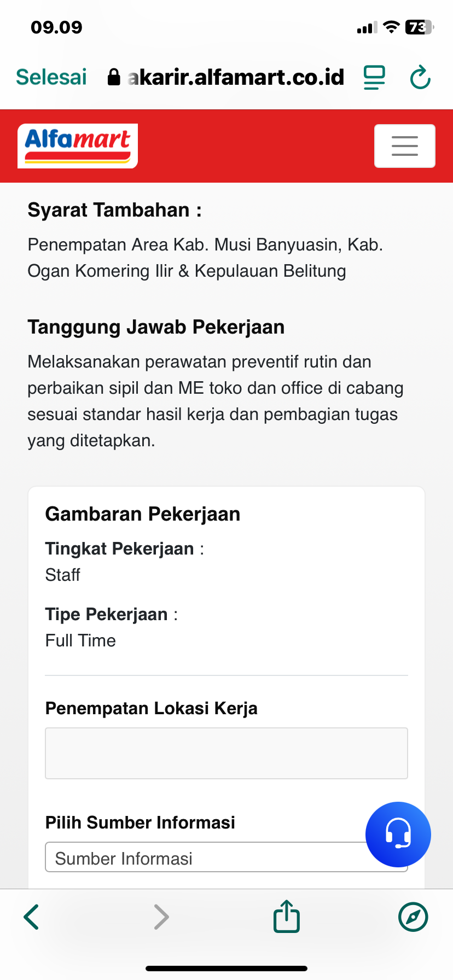Open the share sheet icon

pos(287,916)
